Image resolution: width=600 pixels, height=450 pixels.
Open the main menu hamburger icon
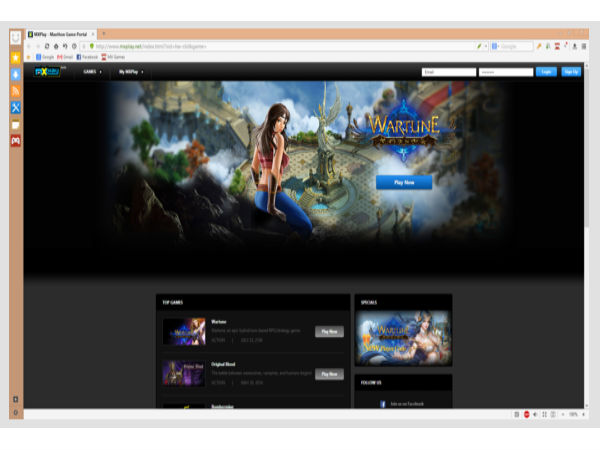point(584,46)
